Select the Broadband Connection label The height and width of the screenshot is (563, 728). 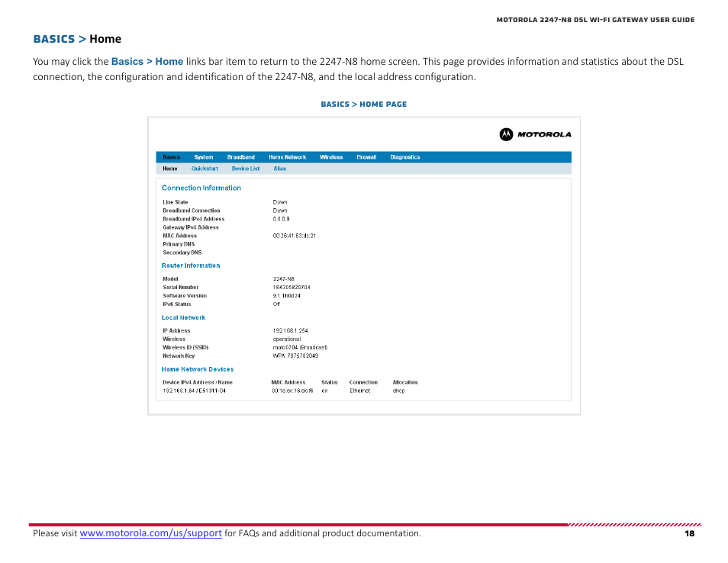(x=192, y=211)
